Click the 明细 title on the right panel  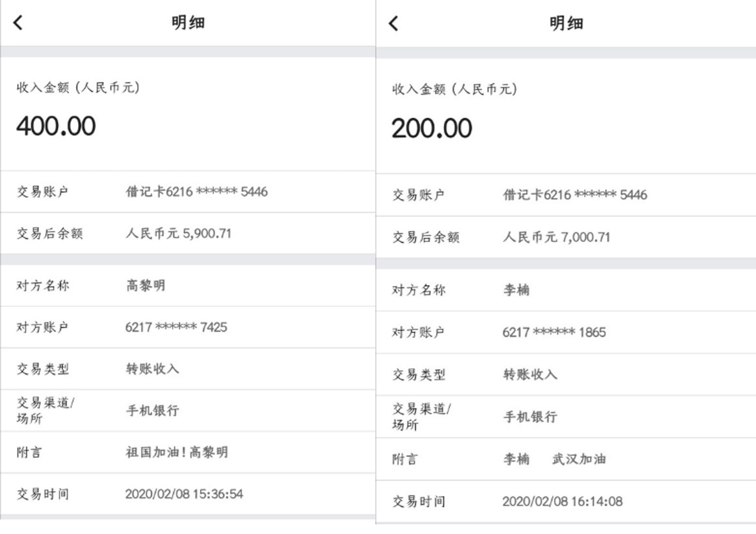(566, 23)
